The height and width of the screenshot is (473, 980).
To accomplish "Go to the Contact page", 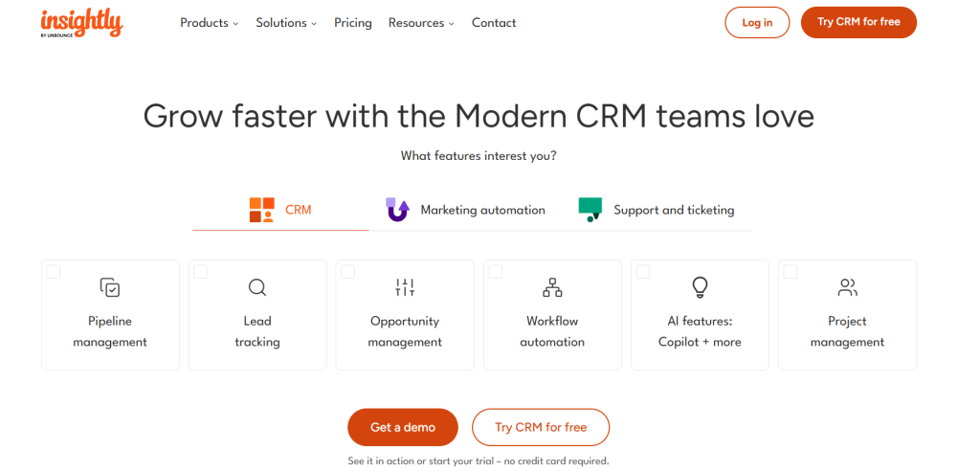I will [494, 23].
